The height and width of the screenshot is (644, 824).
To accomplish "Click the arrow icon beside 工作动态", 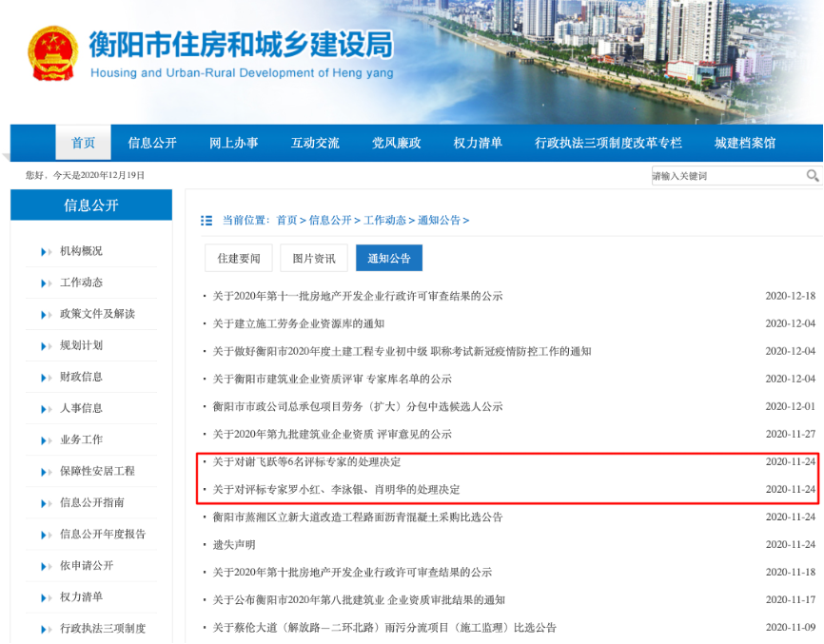I will coord(46,283).
